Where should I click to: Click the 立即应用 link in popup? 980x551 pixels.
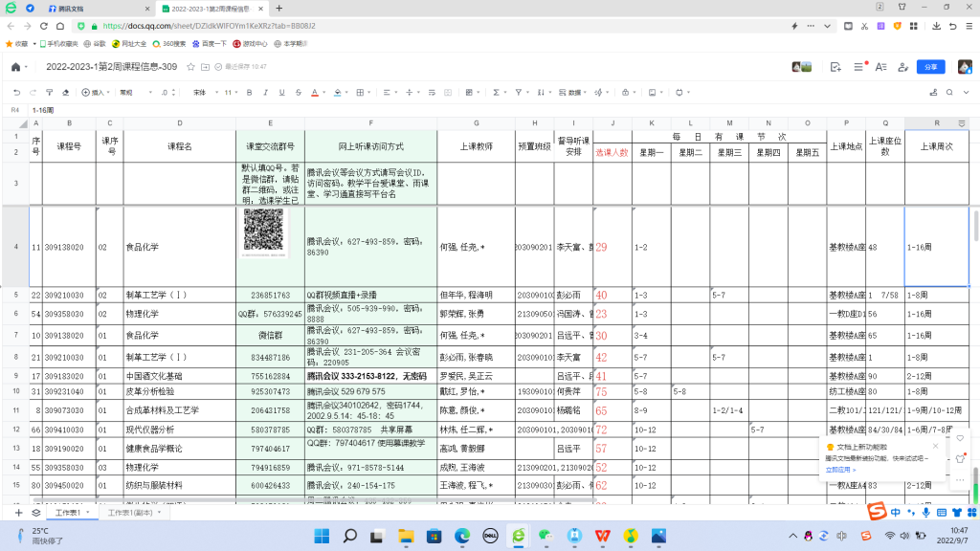pos(837,470)
